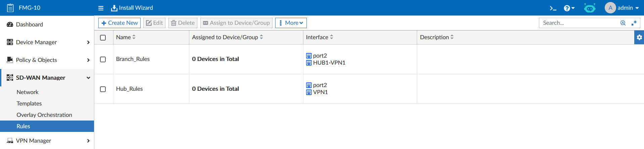Viewport: 644px width, 149px height.
Task: Click the AI assistant robot icon
Action: point(590,8)
